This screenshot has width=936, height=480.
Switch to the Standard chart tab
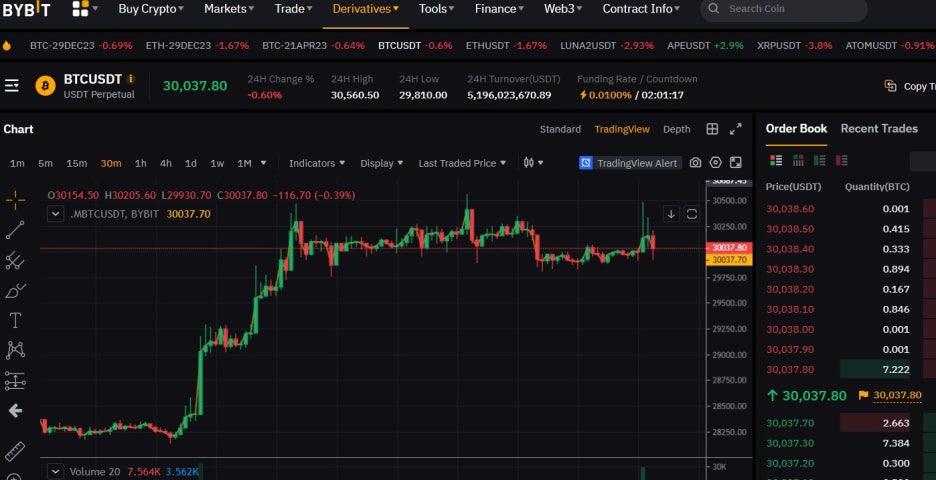click(560, 129)
